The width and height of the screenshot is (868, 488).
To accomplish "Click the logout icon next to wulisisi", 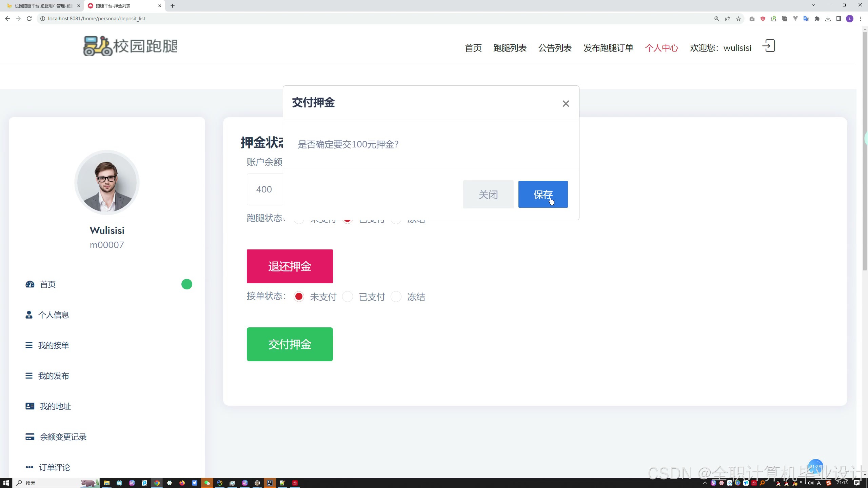I will [x=769, y=46].
